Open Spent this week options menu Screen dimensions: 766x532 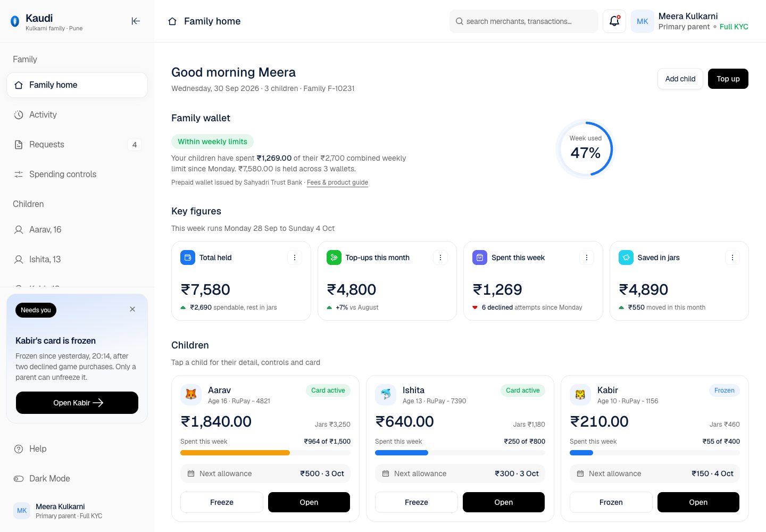pos(587,257)
